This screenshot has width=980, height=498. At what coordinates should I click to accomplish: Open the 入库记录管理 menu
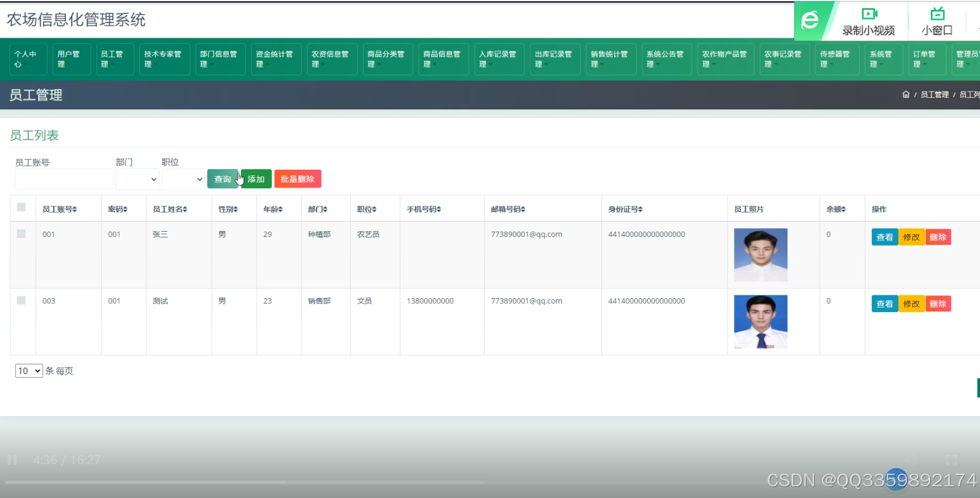tap(499, 59)
